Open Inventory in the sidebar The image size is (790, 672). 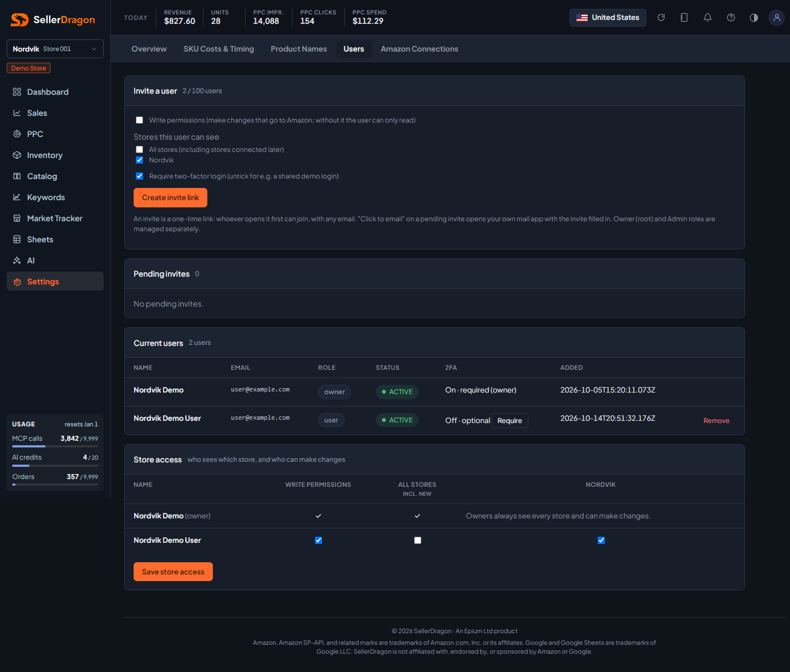point(55,155)
